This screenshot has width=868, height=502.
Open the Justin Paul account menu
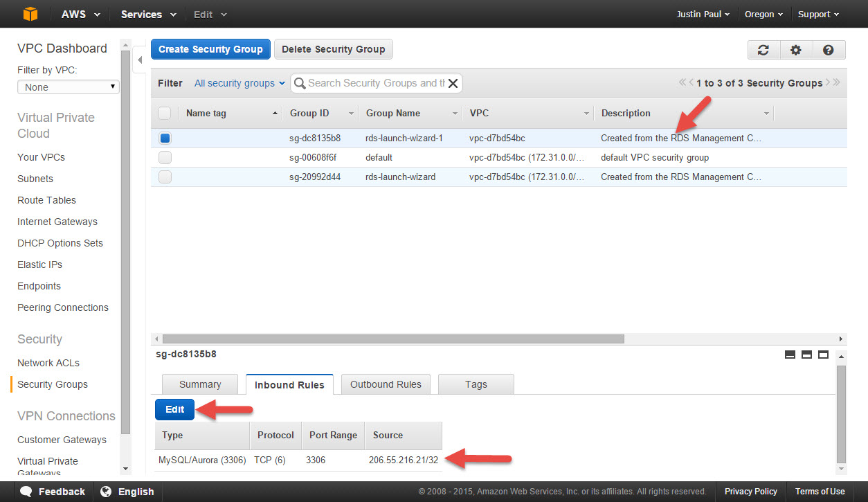point(703,14)
